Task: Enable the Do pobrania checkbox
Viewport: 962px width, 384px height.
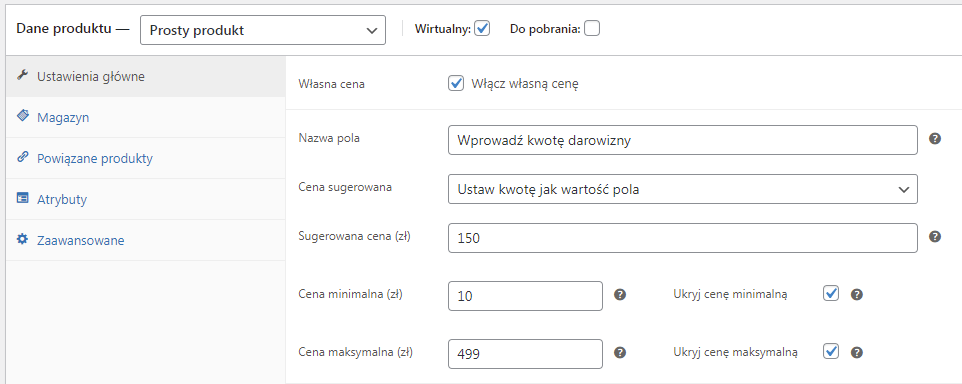Action: 592,29
